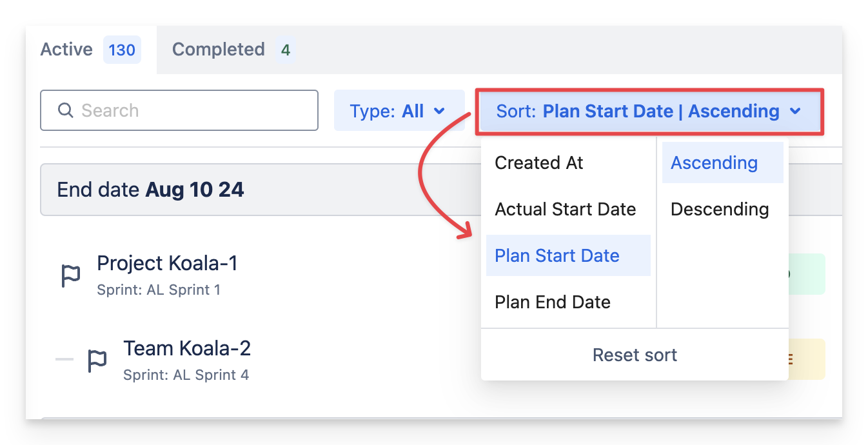
Task: Click the magnifier icon in search box
Action: click(x=65, y=110)
